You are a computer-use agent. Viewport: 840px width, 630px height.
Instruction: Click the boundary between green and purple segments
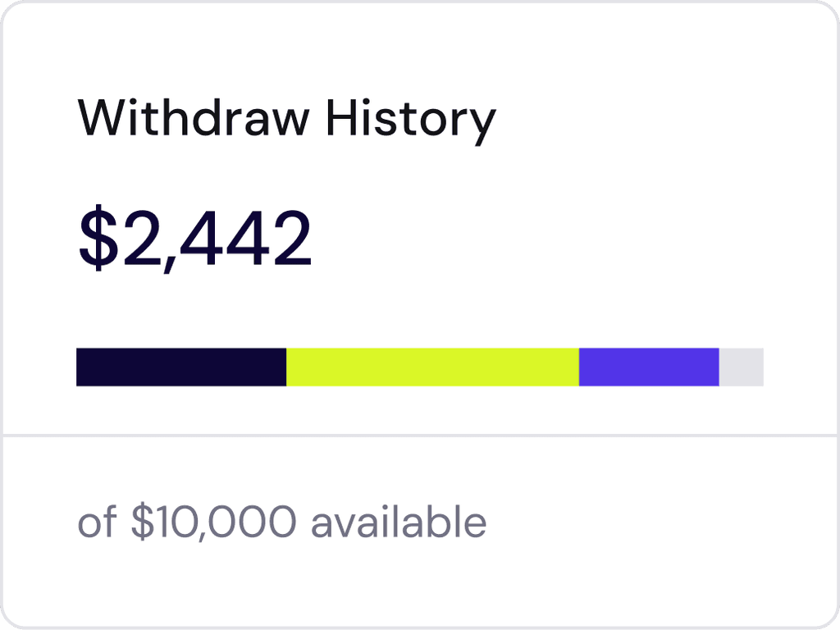click(x=579, y=367)
